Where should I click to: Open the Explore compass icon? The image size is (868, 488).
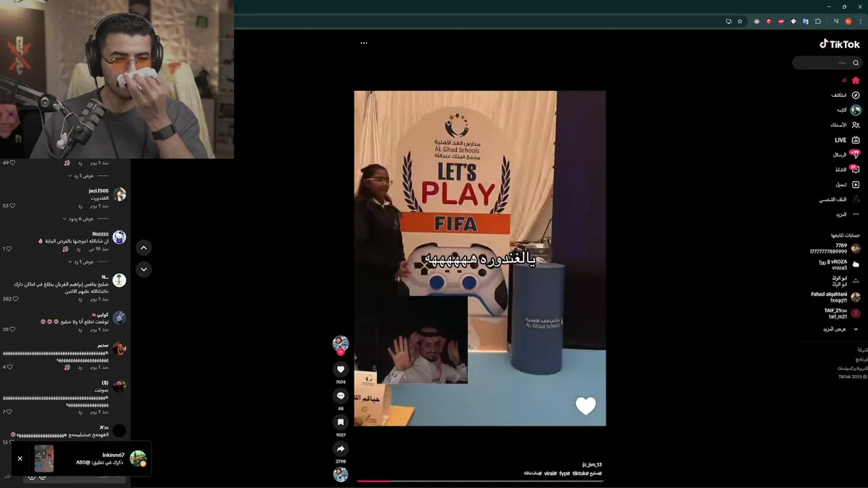coord(856,95)
